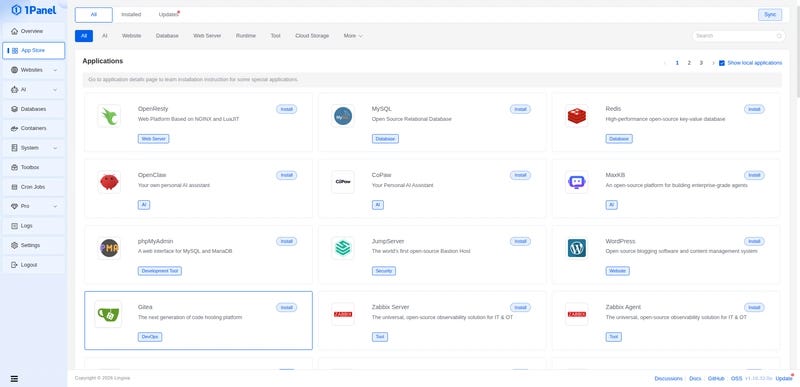Image resolution: width=800 pixels, height=387 pixels.
Task: Uncheck Show local applications checkbox
Action: coord(721,63)
